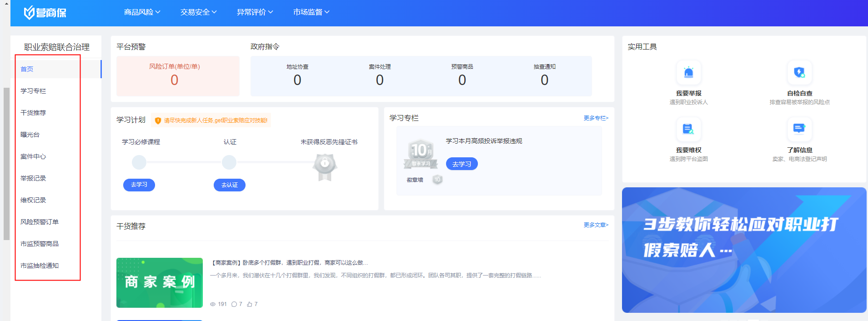Viewport: 868px width, 321px height.
Task: Click the 誉商保 logo
Action: coord(45,12)
